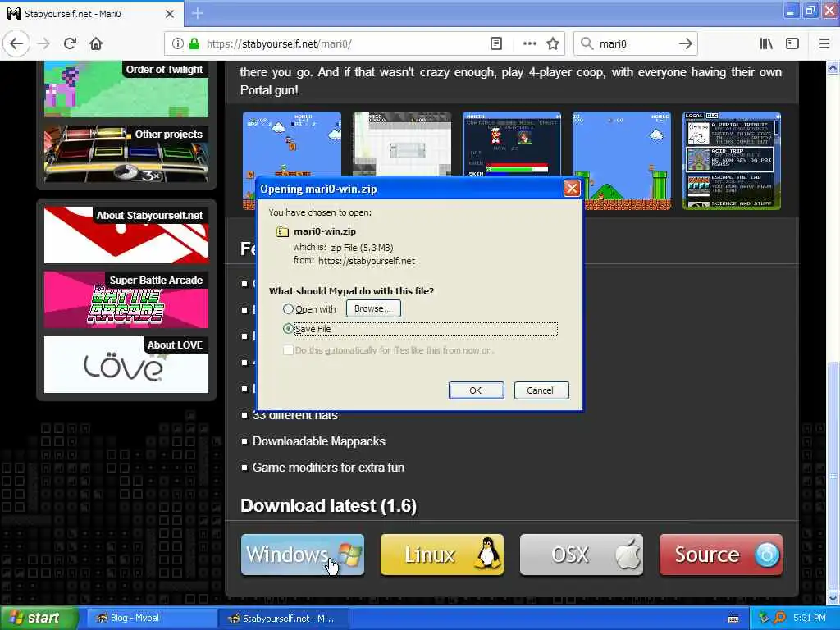Download the OSX version
840x630 pixels.
coord(582,555)
